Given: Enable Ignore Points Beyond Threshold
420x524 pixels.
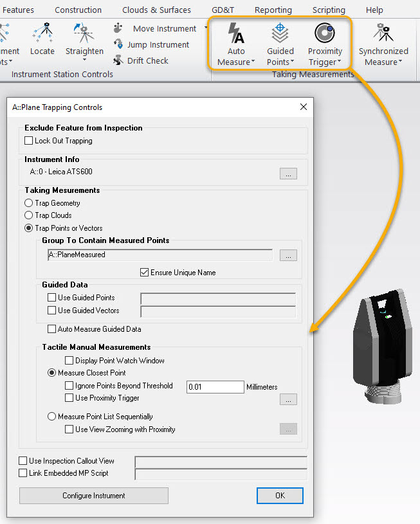Looking at the screenshot, I should (x=69, y=386).
